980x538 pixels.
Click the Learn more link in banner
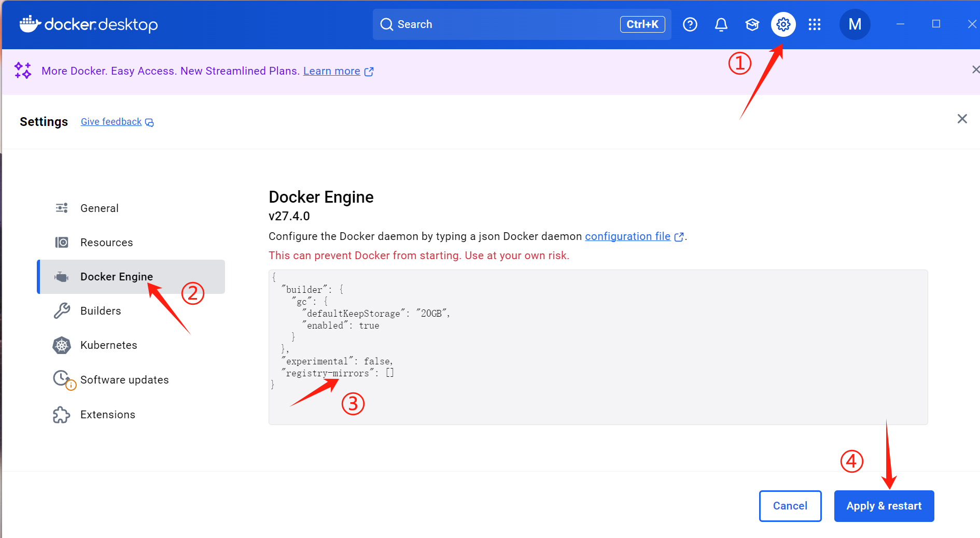click(x=331, y=70)
